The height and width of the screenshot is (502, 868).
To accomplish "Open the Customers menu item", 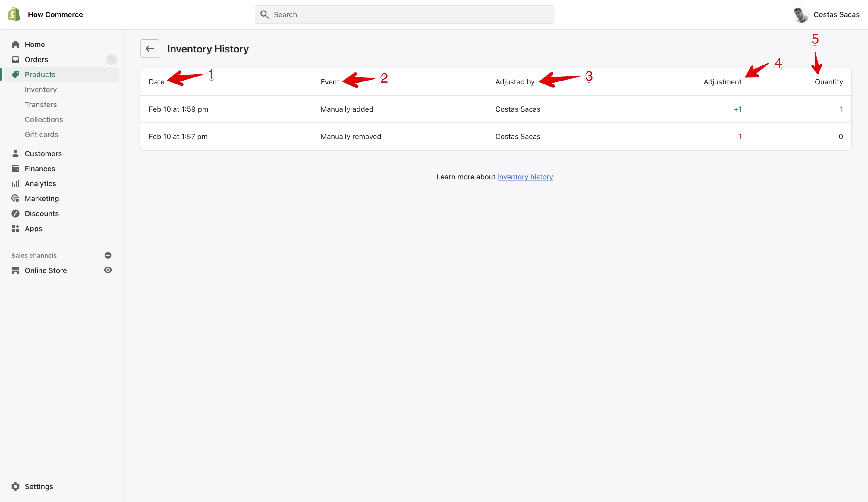I will click(43, 154).
